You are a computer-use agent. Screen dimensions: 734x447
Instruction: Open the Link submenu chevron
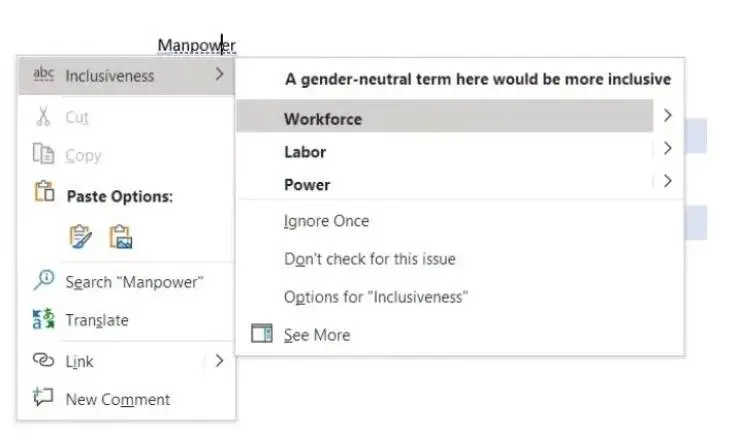click(219, 361)
